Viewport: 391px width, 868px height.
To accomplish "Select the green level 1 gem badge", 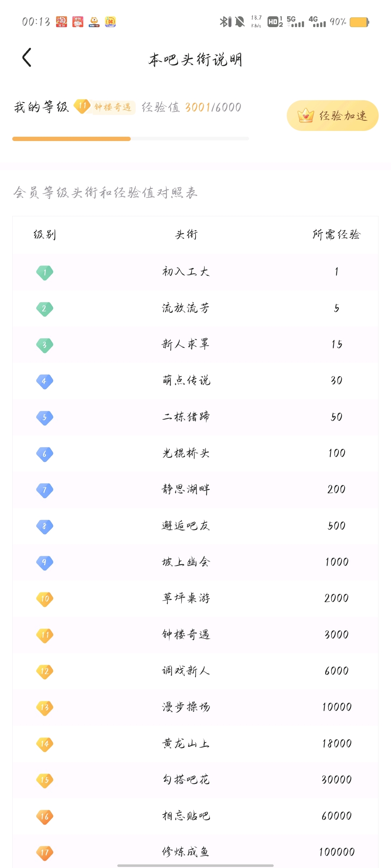I will pyautogui.click(x=45, y=272).
